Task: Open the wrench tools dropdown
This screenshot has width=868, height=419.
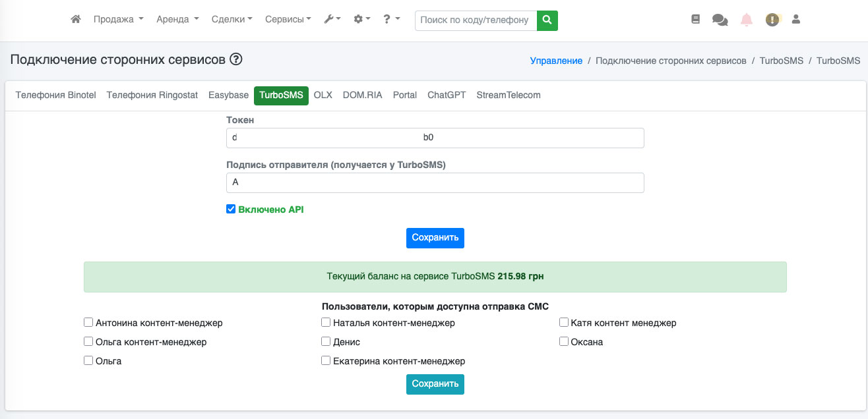Action: [332, 20]
